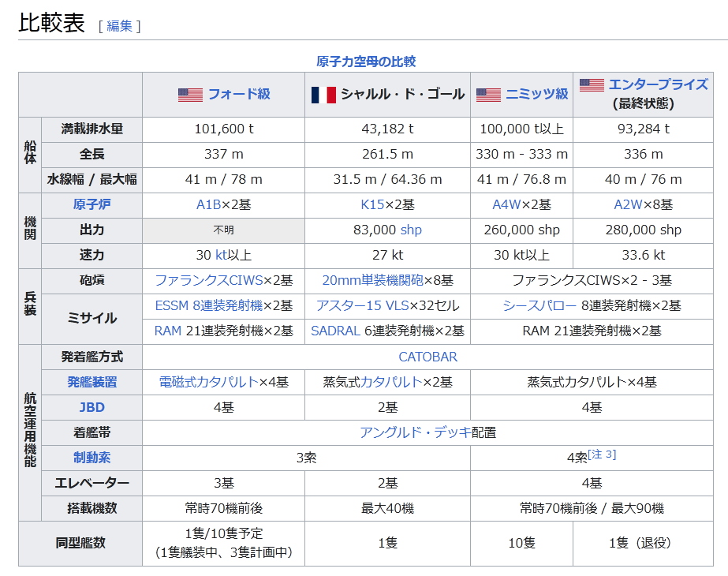728x576 pixels.
Task: Open the K15 reactor link
Action: (x=371, y=204)
